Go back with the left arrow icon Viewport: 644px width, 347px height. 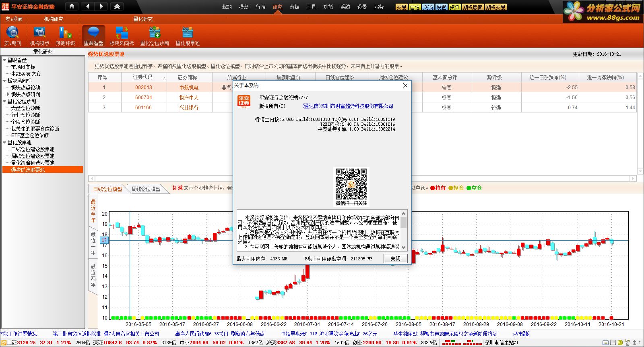[88, 6]
